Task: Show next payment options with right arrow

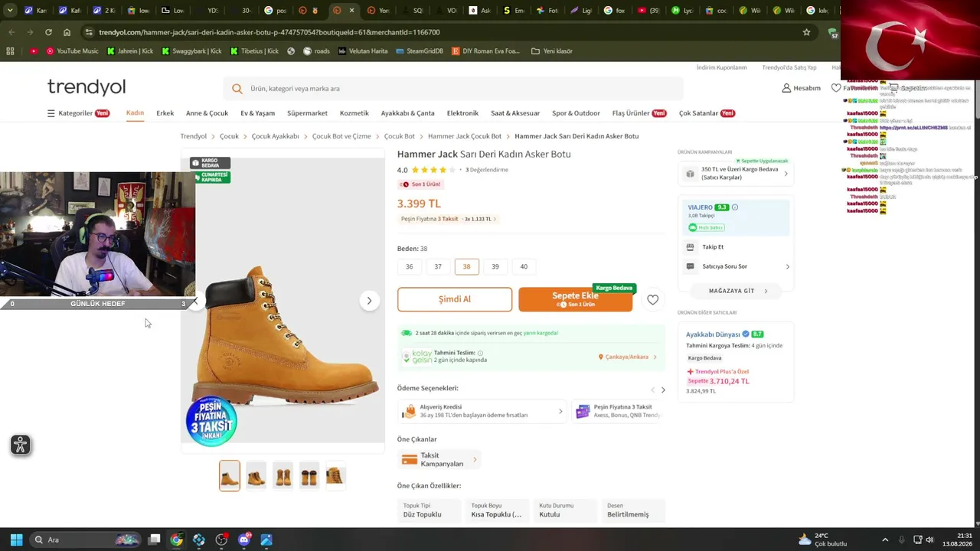Action: tap(663, 390)
